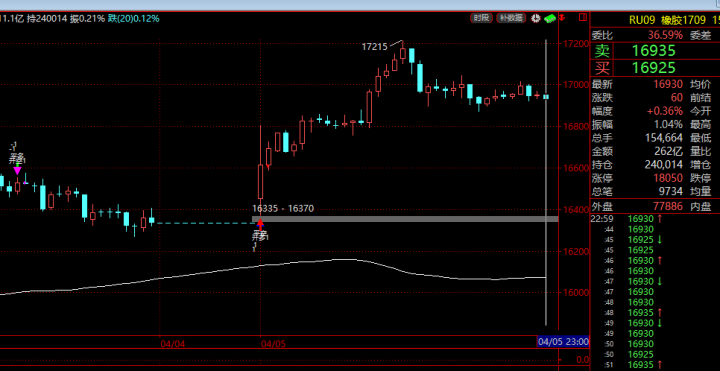Click the 22:59 tick row at 16930
The width and height of the screenshot is (720, 371).
[654, 219]
